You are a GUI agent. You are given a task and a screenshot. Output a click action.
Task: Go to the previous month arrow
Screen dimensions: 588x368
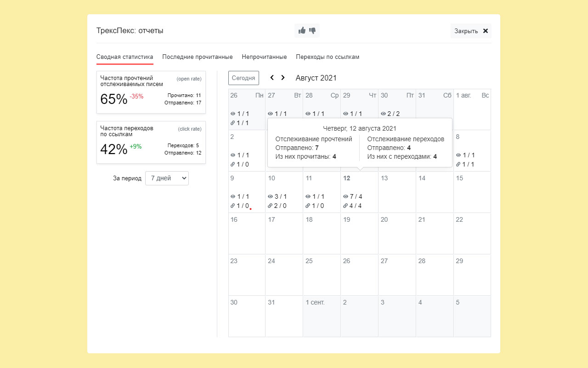pos(272,78)
